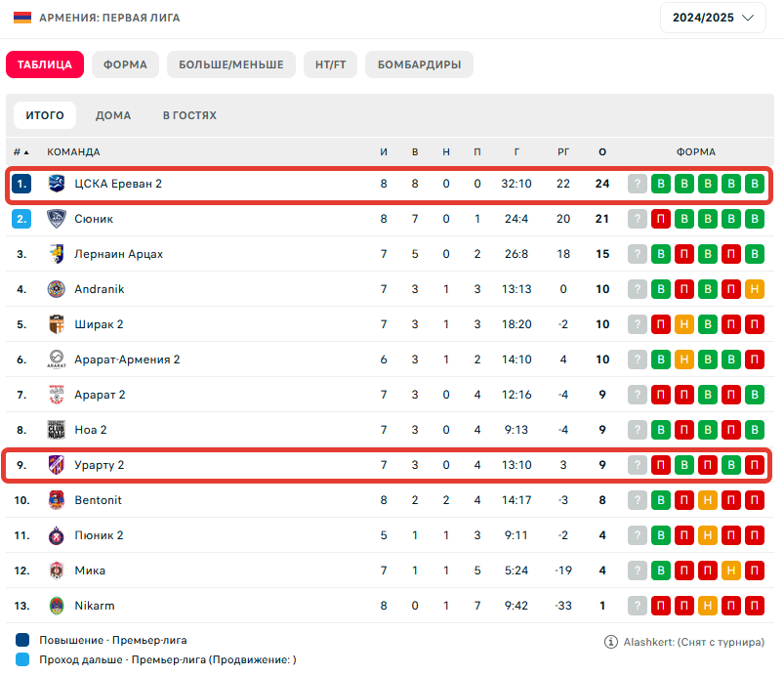Image resolution: width=784 pixels, height=676 pixels.
Task: Click the Andranik club logo
Action: coord(56,289)
